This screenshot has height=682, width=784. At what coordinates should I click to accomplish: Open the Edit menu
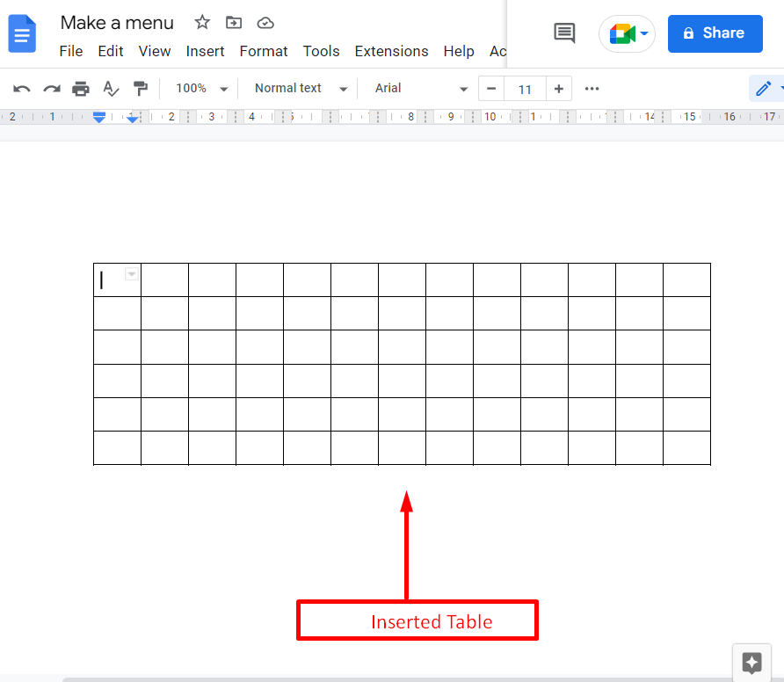pyautogui.click(x=111, y=51)
